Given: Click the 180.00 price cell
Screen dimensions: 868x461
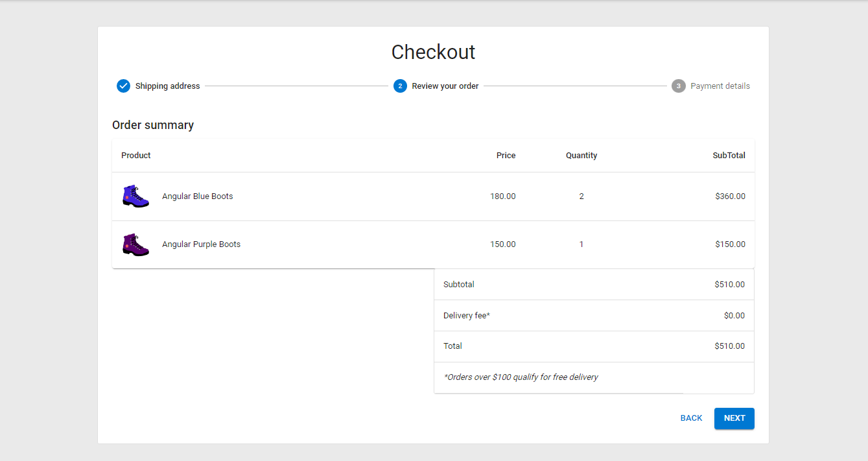Looking at the screenshot, I should [x=503, y=196].
